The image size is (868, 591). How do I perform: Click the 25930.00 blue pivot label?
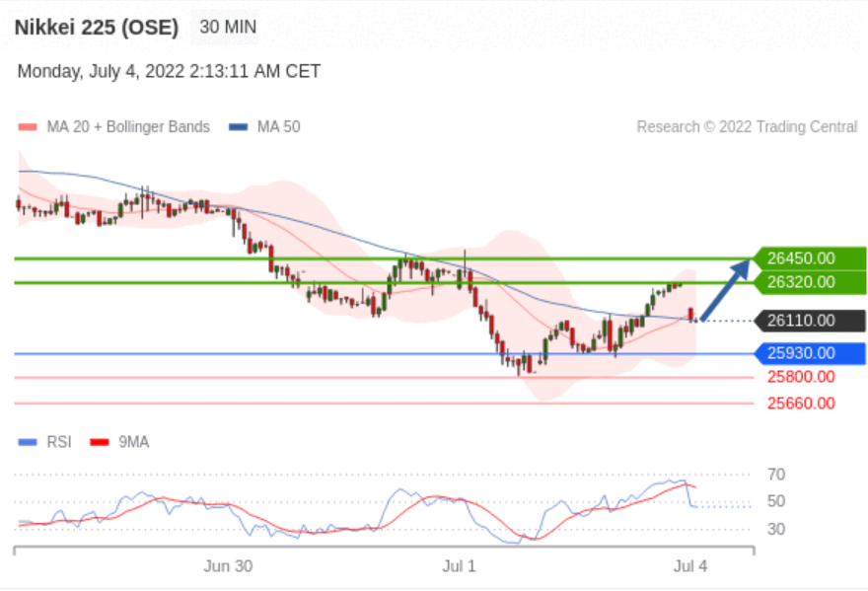[811, 353]
